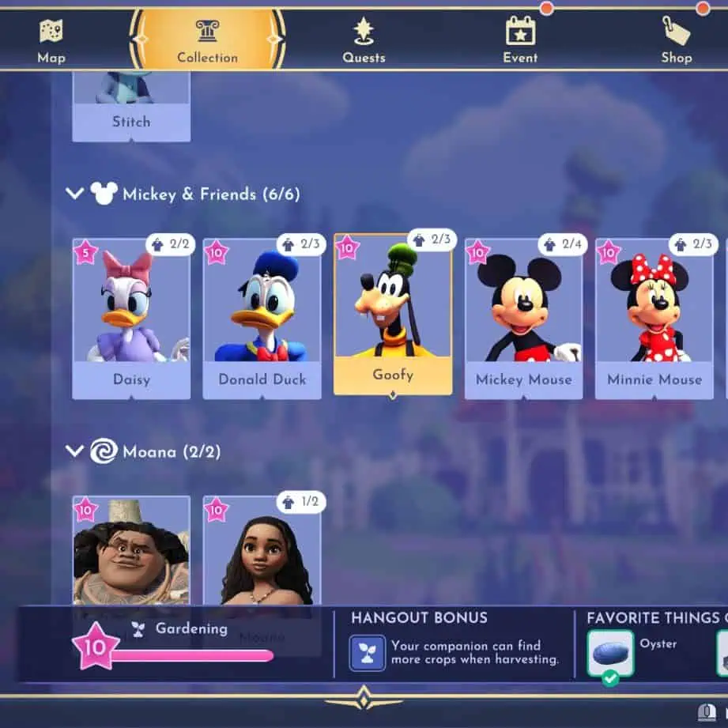Click the Gardening role sprout icon
Screen dimensions: 728x728
[138, 629]
